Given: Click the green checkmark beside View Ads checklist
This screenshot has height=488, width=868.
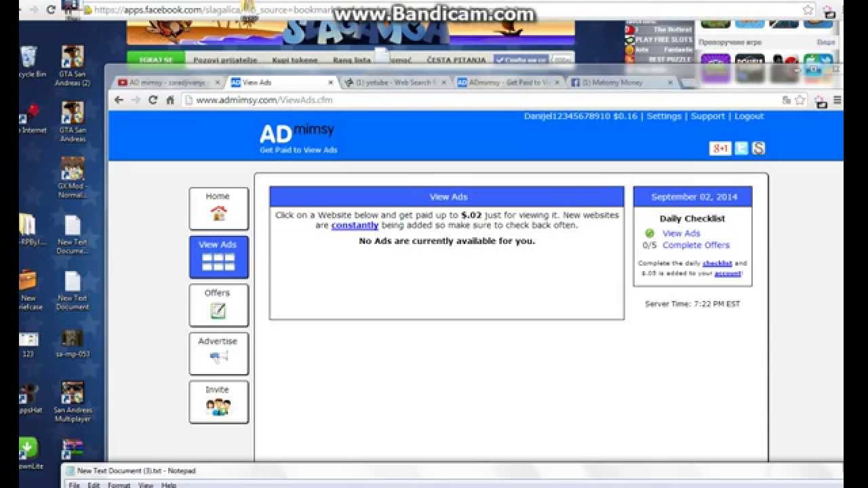Looking at the screenshot, I should coord(650,233).
